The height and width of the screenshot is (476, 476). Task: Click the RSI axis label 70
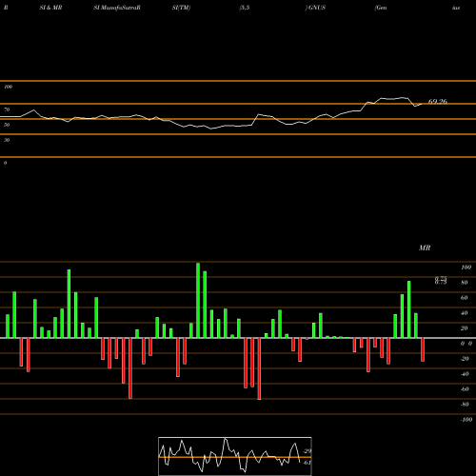[7, 109]
